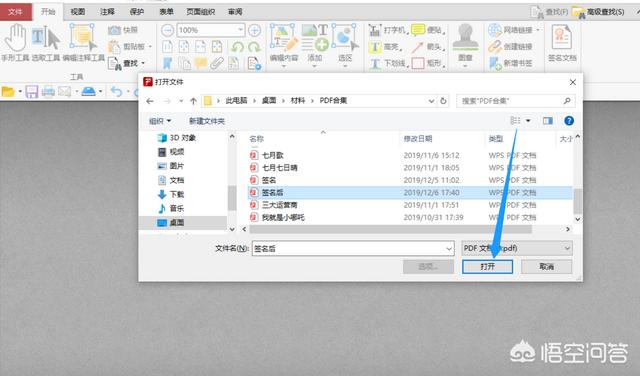Expand the address bar path history dropdown
The width and height of the screenshot is (640, 376).
[431, 101]
